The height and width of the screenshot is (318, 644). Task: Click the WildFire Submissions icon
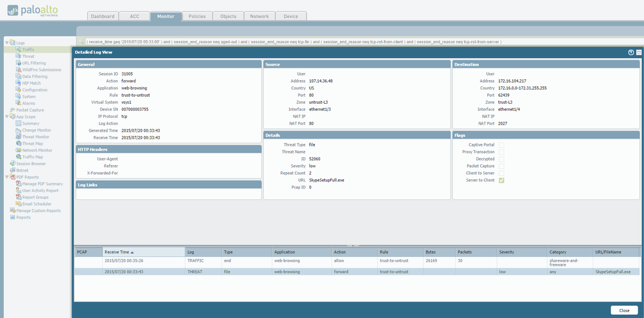pyautogui.click(x=19, y=70)
